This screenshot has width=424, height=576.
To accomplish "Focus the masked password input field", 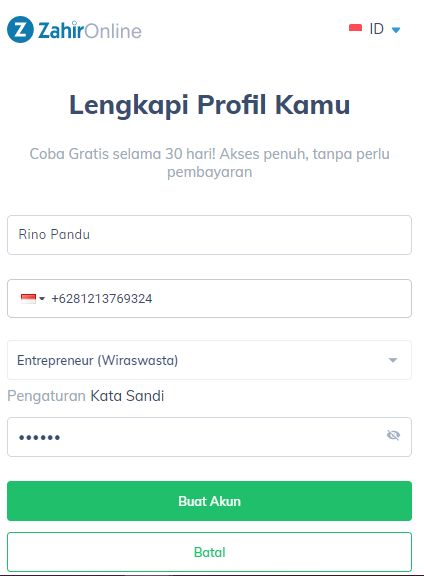I will (209, 437).
